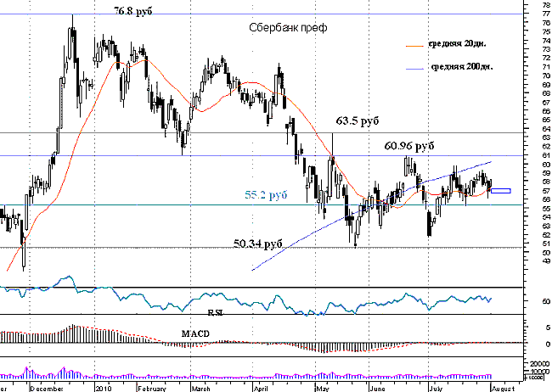Click the July label on time axis
552x392 pixels.
click(x=436, y=389)
